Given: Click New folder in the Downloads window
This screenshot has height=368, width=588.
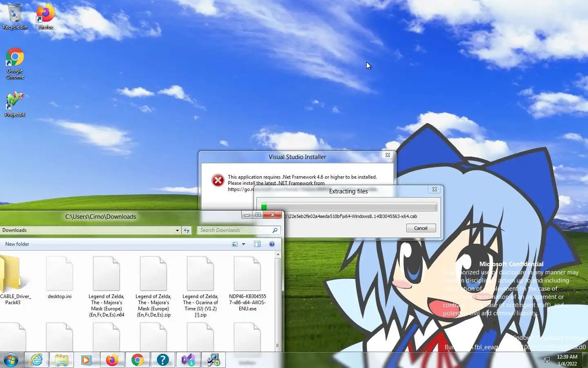Looking at the screenshot, I should click(x=17, y=244).
